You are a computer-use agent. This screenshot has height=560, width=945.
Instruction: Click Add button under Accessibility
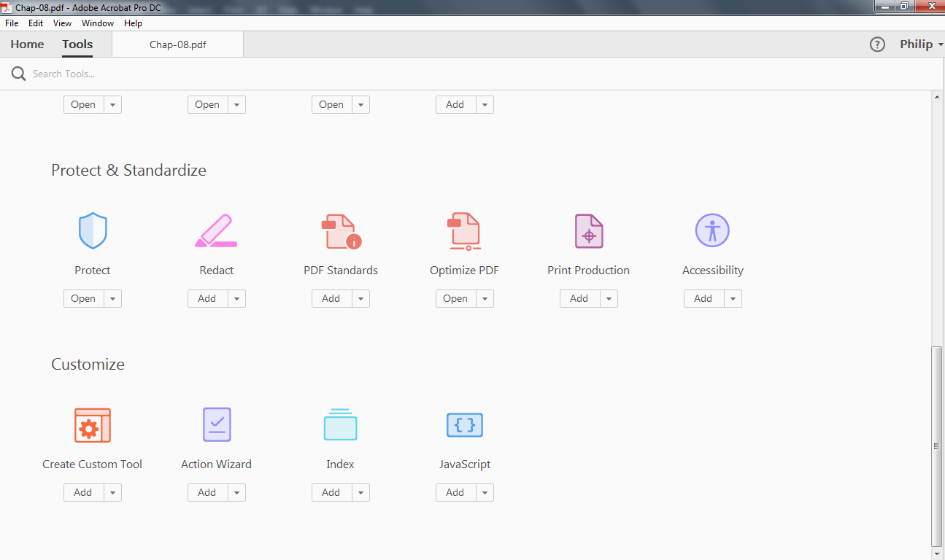point(703,299)
